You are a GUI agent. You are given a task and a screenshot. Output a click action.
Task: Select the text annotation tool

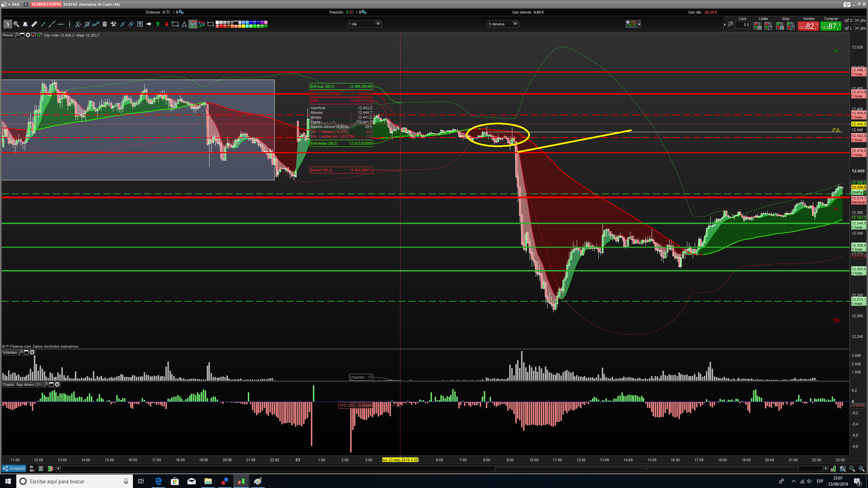(x=140, y=24)
